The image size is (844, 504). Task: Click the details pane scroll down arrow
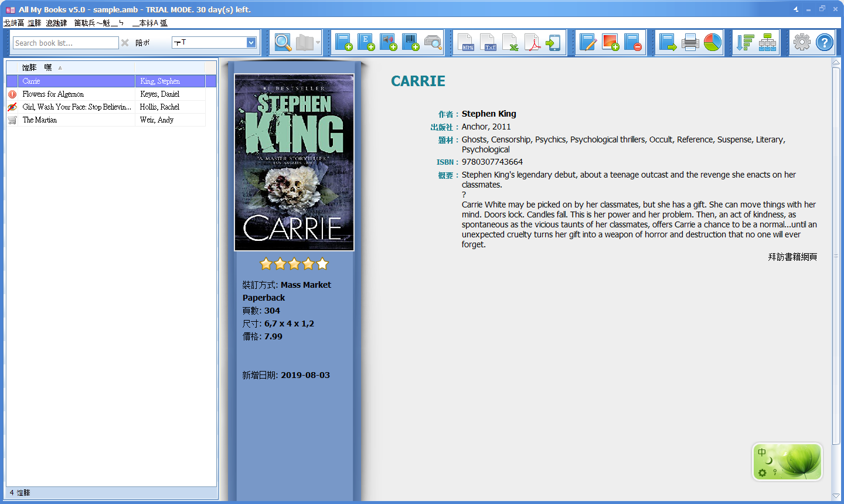836,496
